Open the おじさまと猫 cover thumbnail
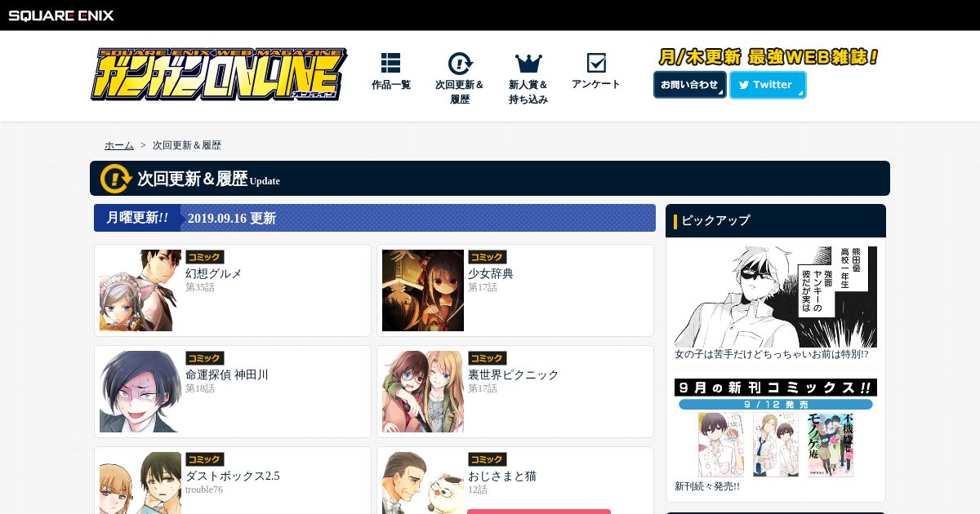 pos(423,483)
